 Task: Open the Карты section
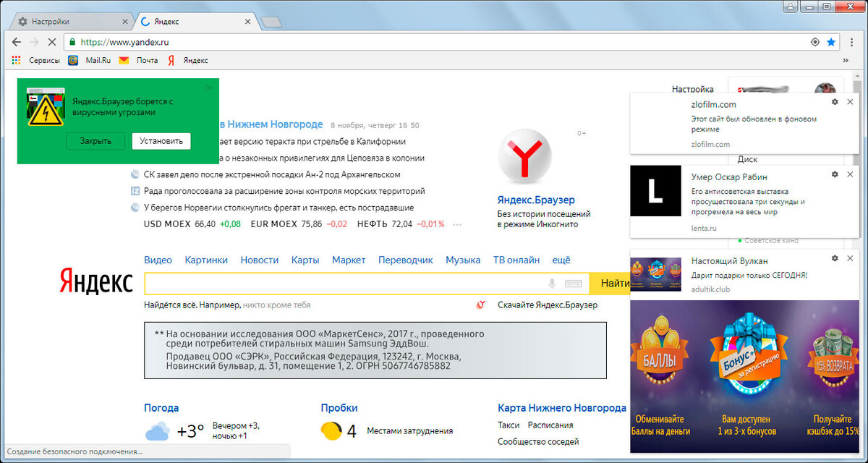click(305, 260)
